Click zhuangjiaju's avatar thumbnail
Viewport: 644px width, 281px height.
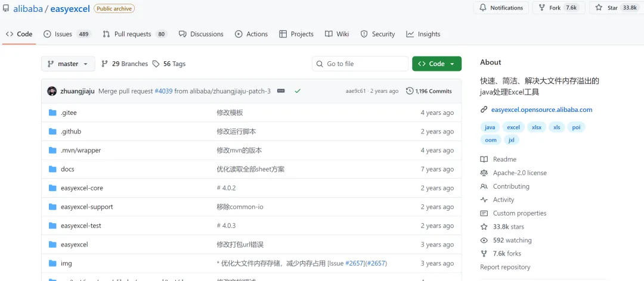click(x=52, y=91)
